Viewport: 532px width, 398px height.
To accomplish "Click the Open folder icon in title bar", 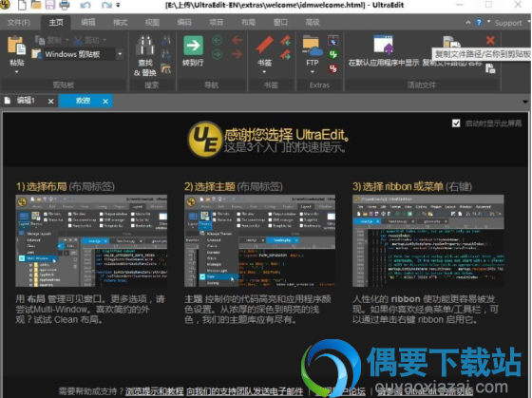I will coord(36,5).
